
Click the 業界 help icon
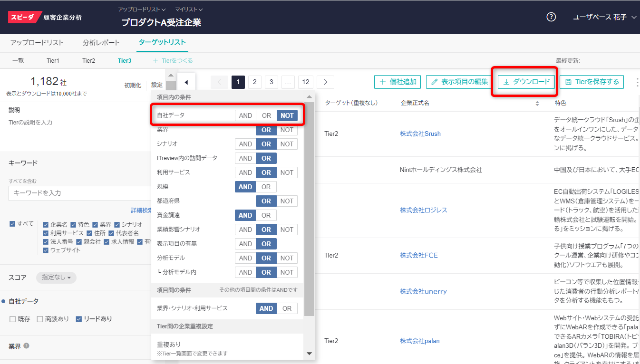pyautogui.click(x=27, y=346)
